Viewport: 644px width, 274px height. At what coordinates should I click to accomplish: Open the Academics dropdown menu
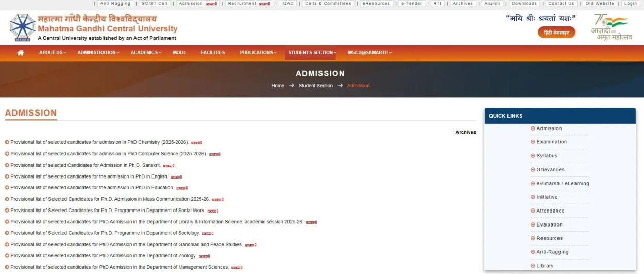146,53
